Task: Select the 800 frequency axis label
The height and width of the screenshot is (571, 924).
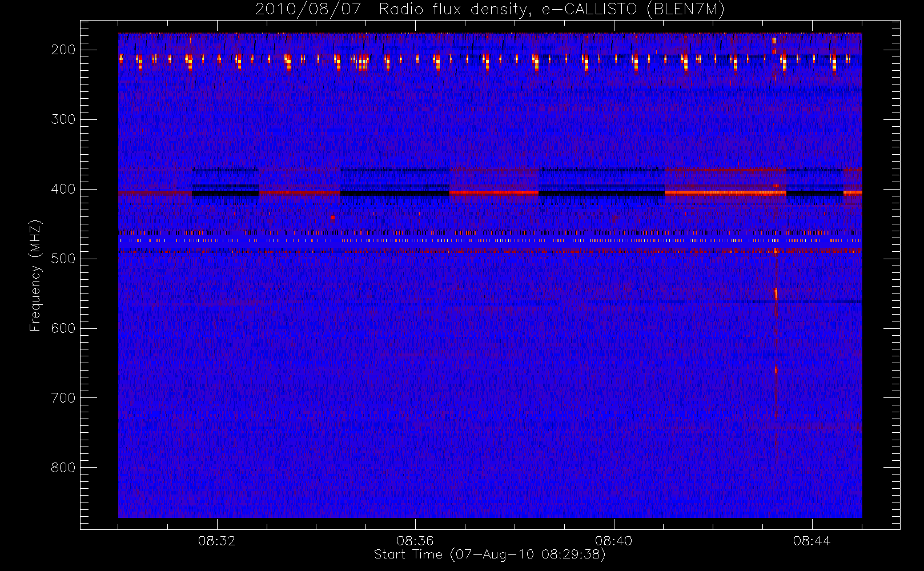Action: tap(63, 468)
